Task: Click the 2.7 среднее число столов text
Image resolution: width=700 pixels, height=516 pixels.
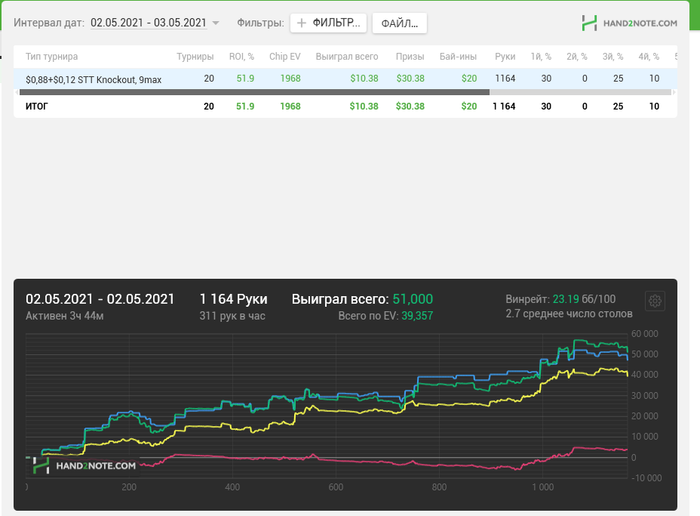Action: coord(569,314)
